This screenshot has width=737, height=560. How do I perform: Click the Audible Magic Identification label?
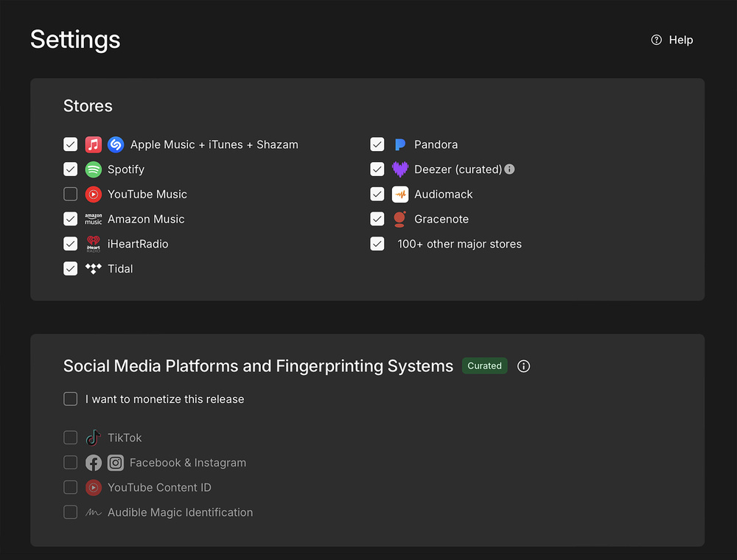180,513
